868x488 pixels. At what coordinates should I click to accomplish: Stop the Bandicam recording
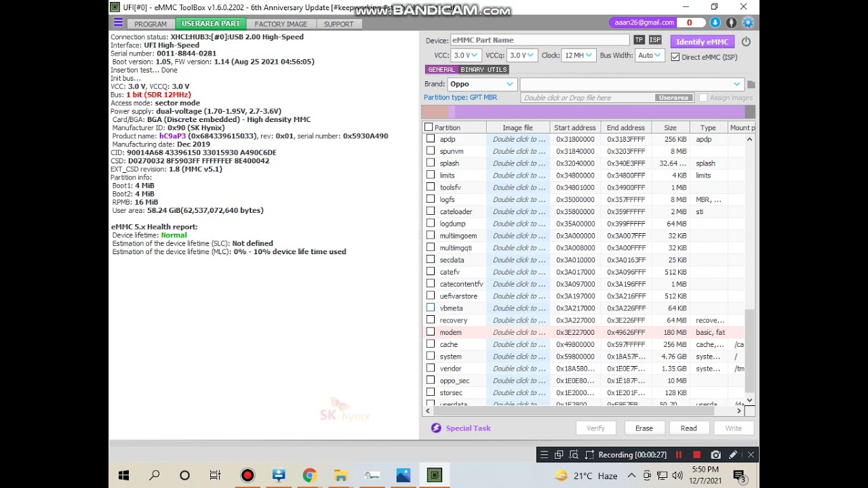tap(696, 455)
